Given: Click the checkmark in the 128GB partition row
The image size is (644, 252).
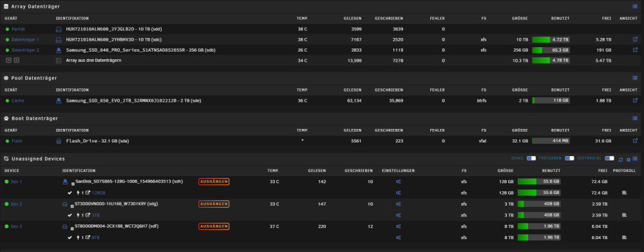Looking at the screenshot, I should (x=70, y=193).
